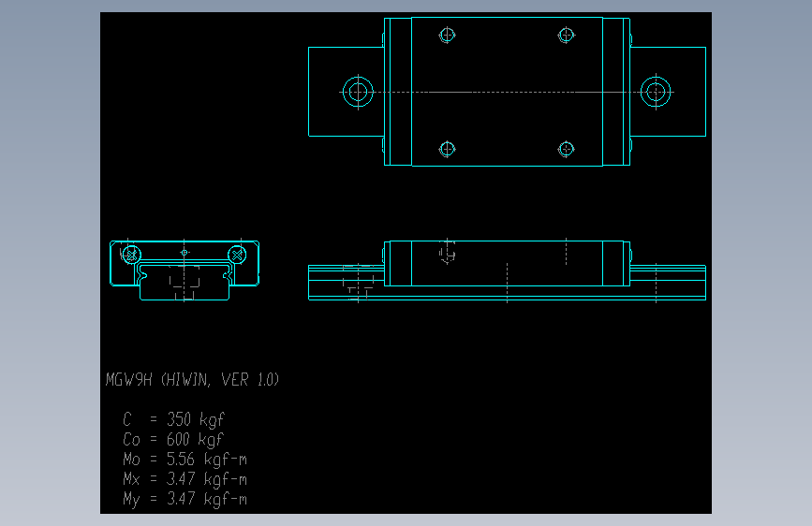Click the left screw head in end view
The image size is (812, 526).
131,255
